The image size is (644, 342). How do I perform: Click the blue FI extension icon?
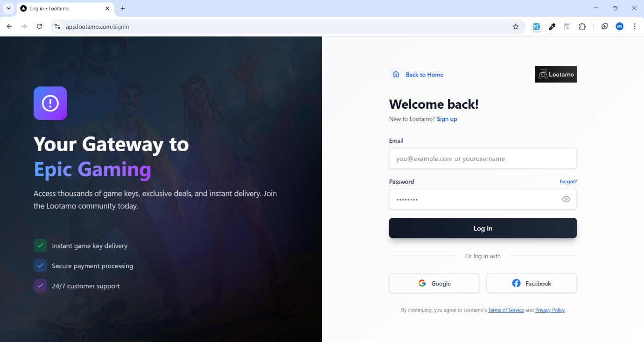[536, 27]
